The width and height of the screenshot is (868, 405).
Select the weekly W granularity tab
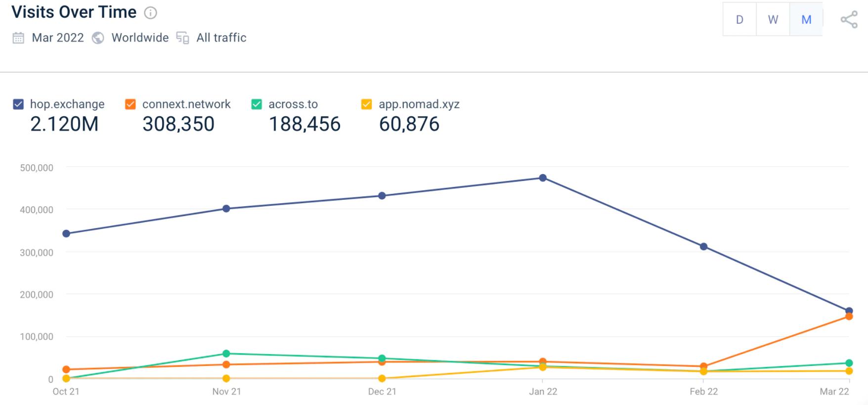pos(773,20)
